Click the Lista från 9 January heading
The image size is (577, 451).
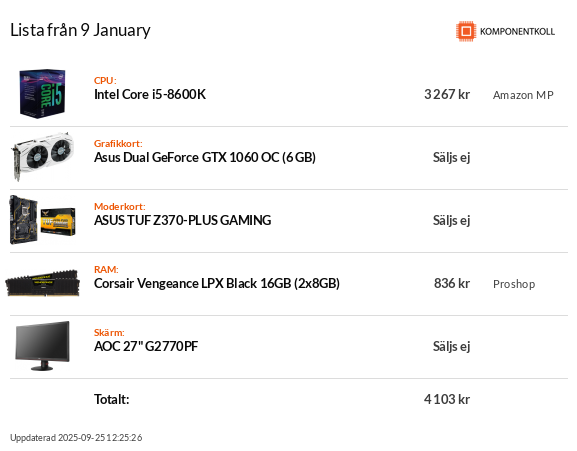pyautogui.click(x=80, y=30)
